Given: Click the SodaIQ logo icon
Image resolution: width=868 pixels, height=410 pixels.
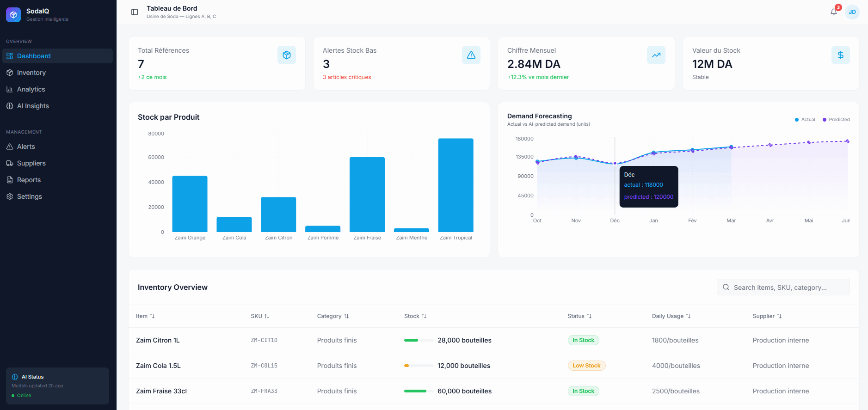Looking at the screenshot, I should tap(13, 15).
